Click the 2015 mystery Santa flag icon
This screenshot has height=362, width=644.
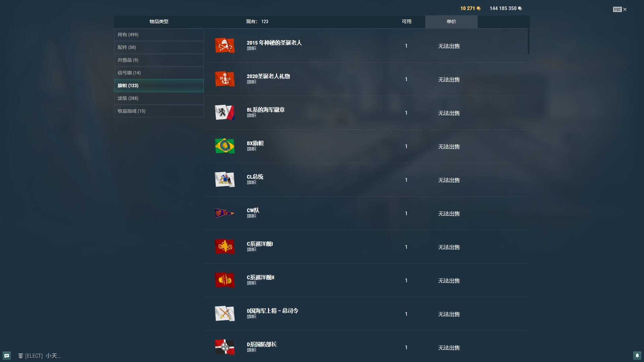tap(224, 46)
